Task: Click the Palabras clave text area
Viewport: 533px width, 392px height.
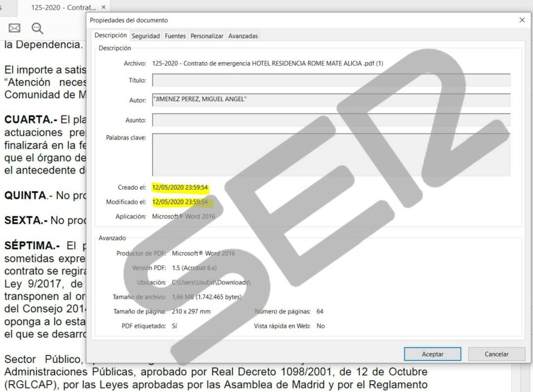Action: [331, 155]
